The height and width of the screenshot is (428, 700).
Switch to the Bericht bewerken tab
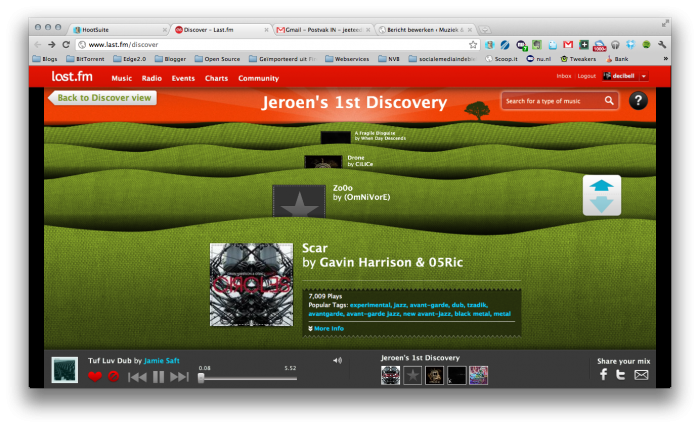425,29
